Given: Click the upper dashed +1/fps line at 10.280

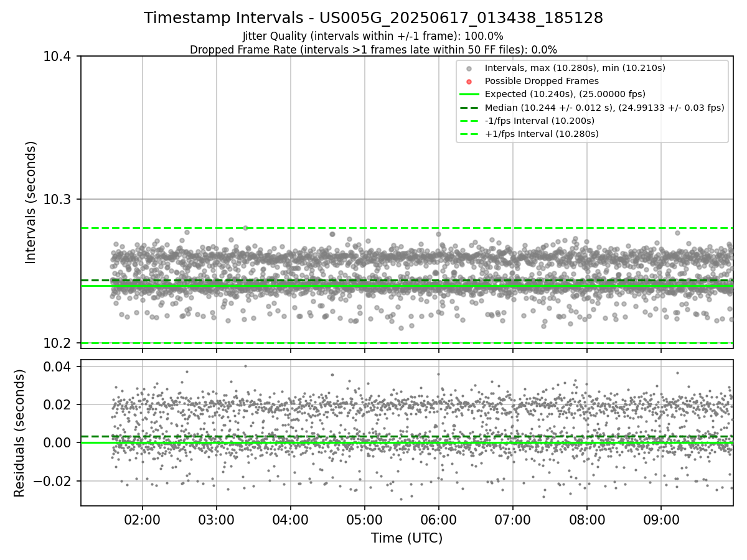Looking at the screenshot, I should pyautogui.click(x=407, y=228).
